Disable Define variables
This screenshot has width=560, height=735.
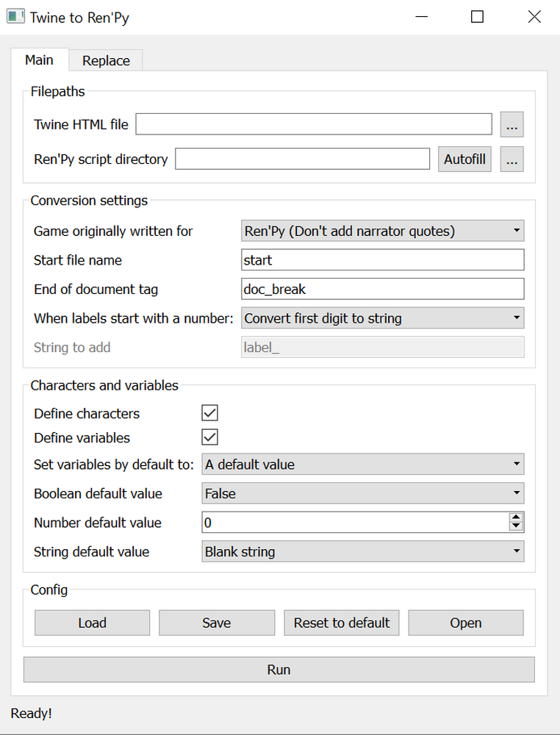click(x=209, y=437)
